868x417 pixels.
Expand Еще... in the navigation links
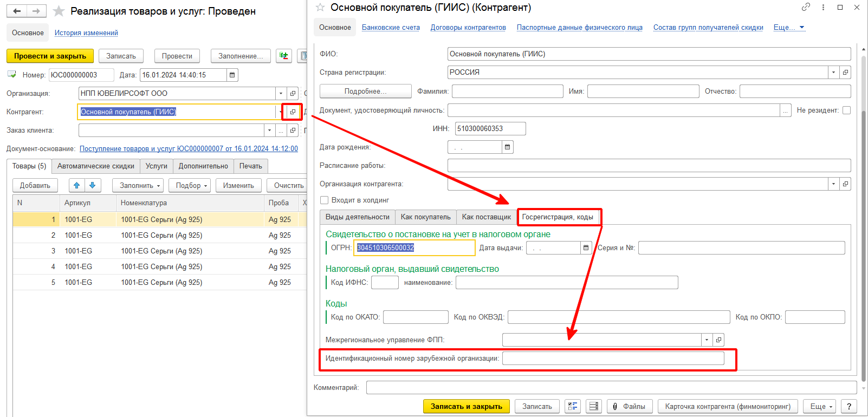coord(789,27)
